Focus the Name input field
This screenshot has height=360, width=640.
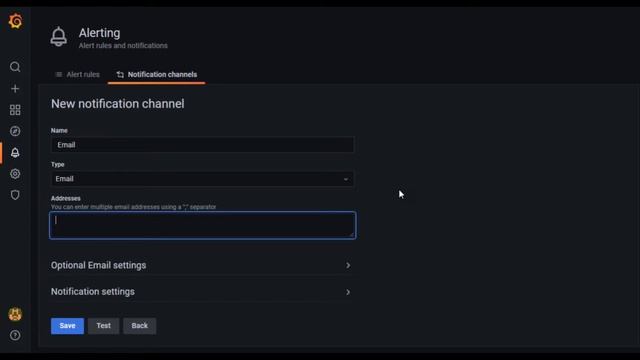[202, 145]
